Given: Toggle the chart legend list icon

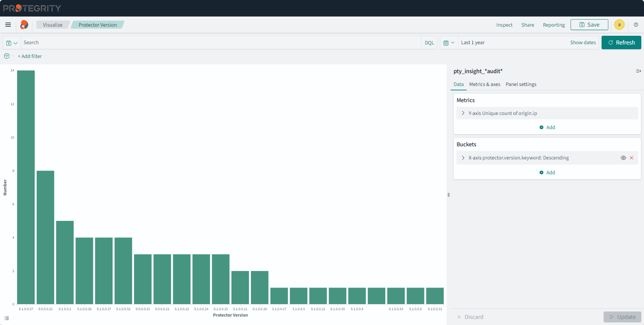Looking at the screenshot, I should coord(7,318).
